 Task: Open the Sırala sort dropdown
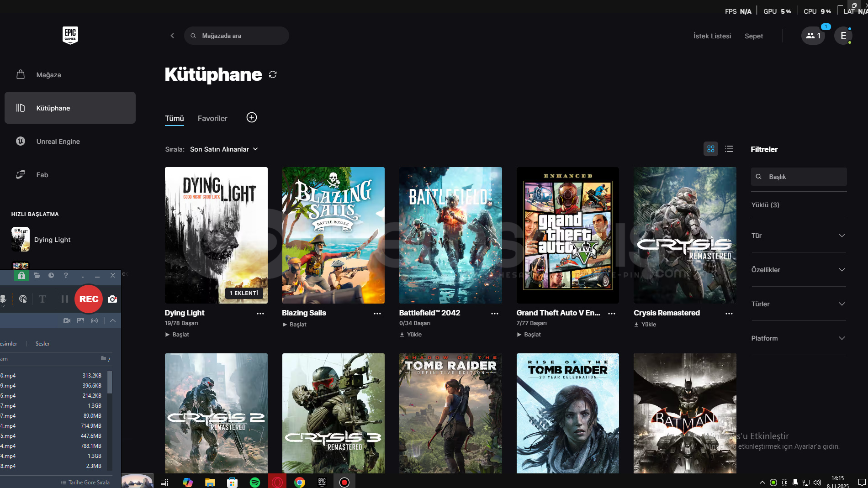tap(224, 149)
